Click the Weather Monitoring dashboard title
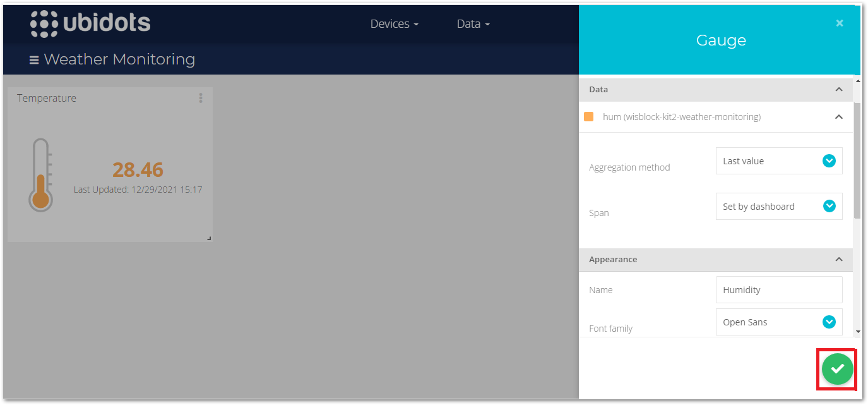 pos(119,59)
